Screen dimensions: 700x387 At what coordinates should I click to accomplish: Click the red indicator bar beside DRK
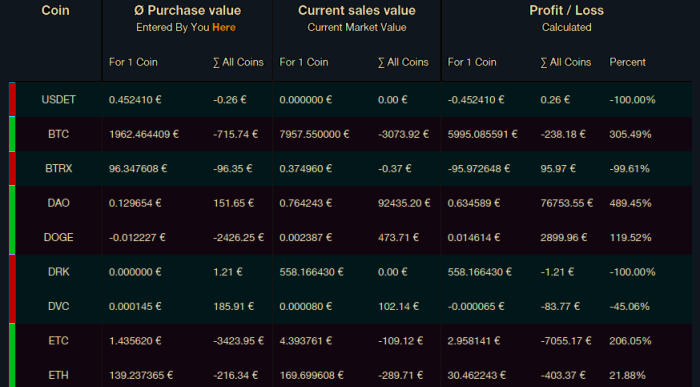point(12,289)
